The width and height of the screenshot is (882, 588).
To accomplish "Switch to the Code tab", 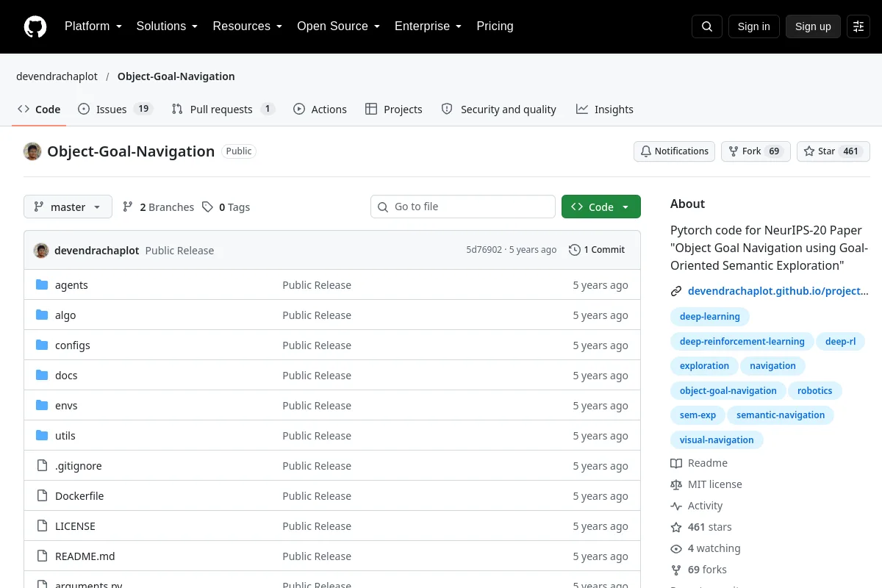I will click(x=39, y=110).
